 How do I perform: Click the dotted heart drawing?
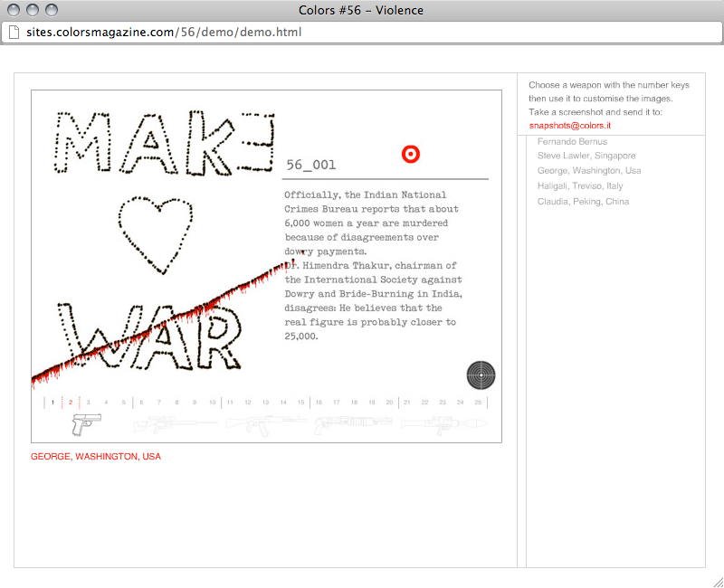[156, 235]
